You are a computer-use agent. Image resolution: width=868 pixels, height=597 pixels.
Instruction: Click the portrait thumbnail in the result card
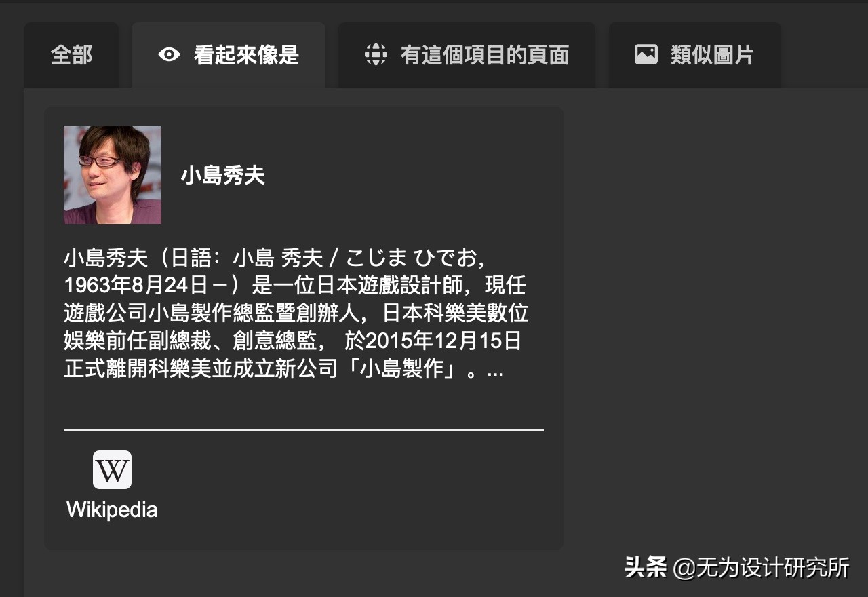[113, 175]
